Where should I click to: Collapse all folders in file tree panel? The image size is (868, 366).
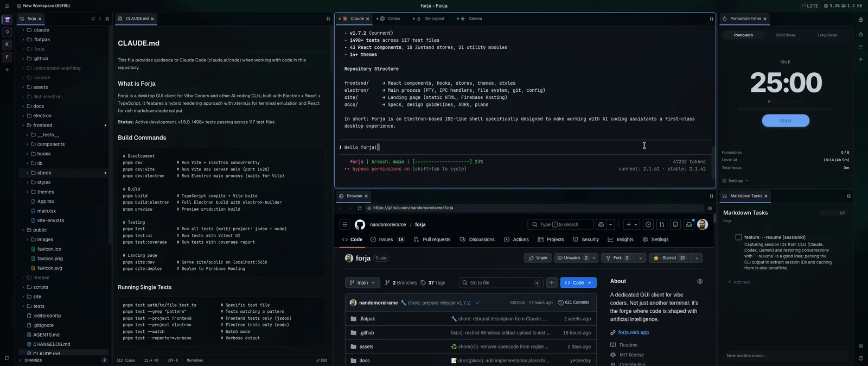[x=100, y=18]
